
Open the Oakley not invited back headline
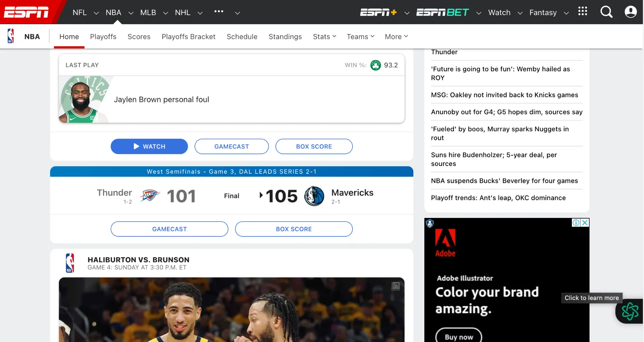tap(504, 95)
